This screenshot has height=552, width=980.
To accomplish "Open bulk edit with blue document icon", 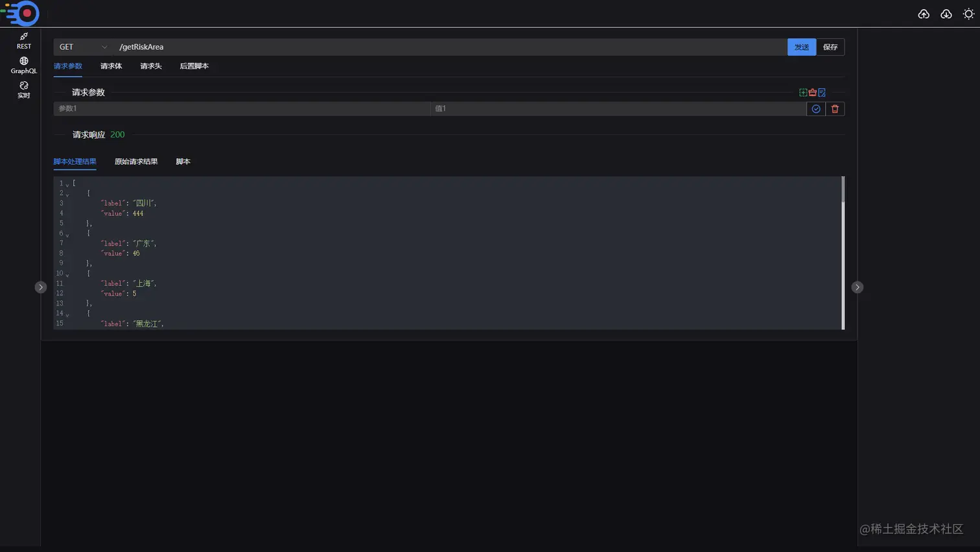I will pos(822,93).
